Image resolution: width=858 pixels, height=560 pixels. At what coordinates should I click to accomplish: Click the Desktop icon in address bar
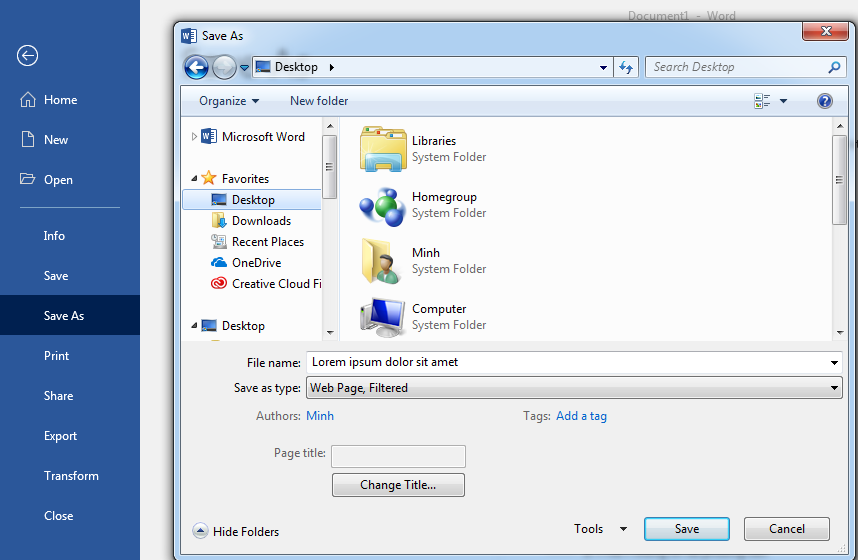(263, 67)
